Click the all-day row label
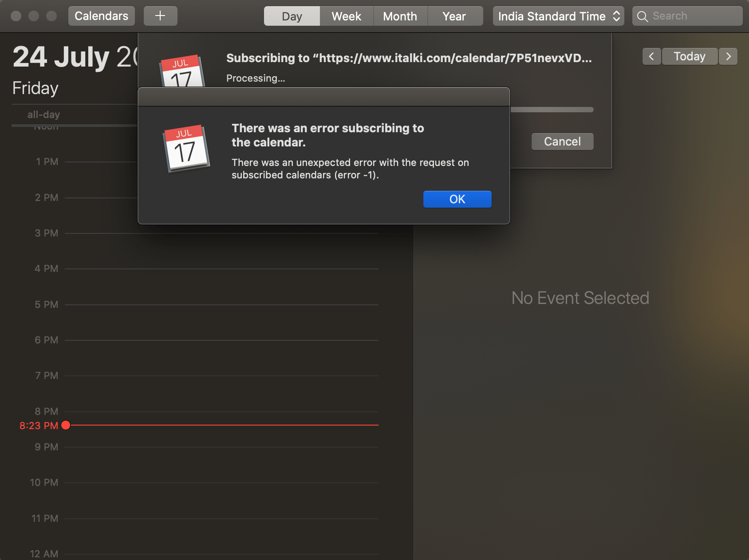 pos(43,114)
